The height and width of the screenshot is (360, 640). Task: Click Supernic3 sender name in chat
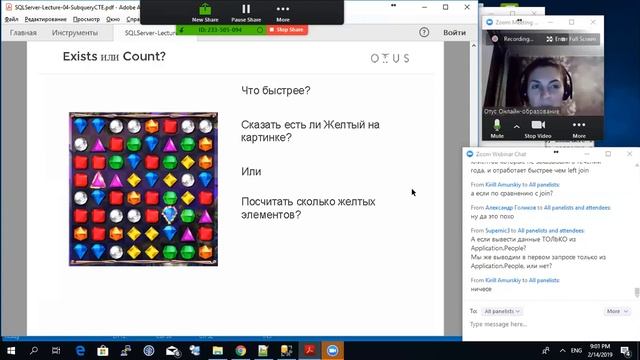pos(498,231)
